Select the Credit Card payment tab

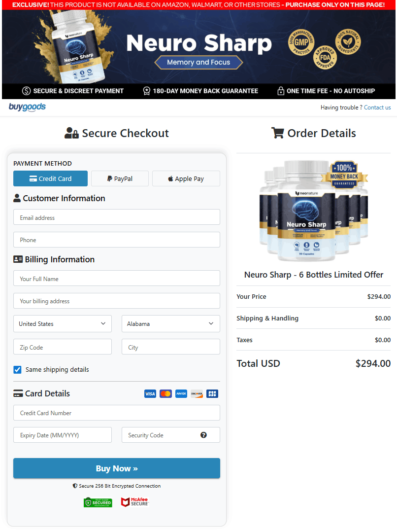coord(51,178)
